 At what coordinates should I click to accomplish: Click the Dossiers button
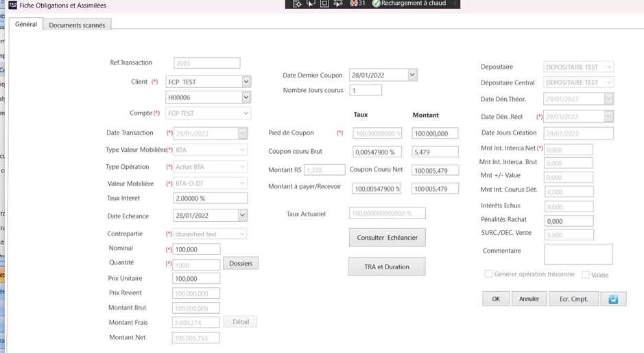pos(241,263)
